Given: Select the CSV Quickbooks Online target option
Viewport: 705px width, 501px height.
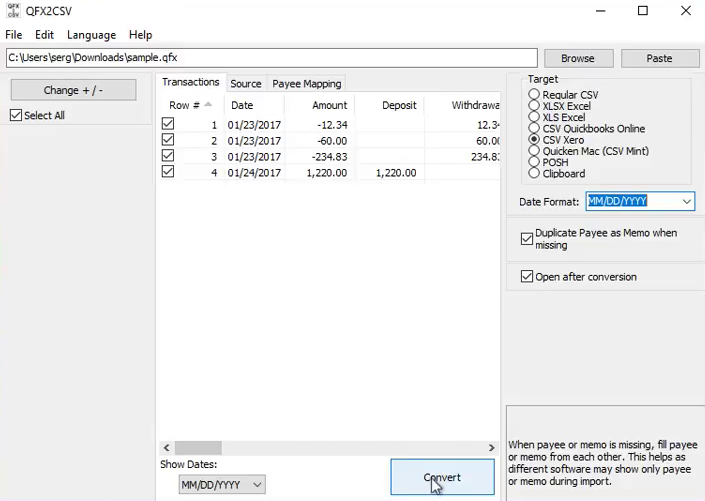Looking at the screenshot, I should click(x=534, y=128).
